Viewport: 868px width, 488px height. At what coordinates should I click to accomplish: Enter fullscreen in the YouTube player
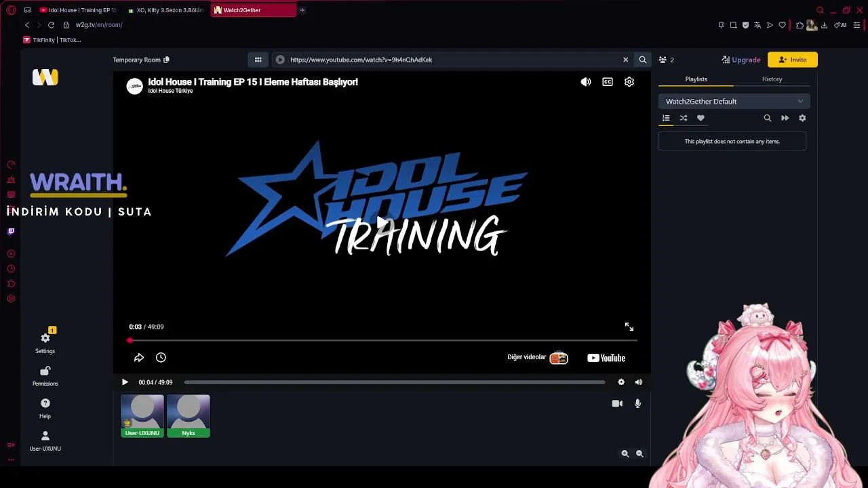pyautogui.click(x=629, y=327)
